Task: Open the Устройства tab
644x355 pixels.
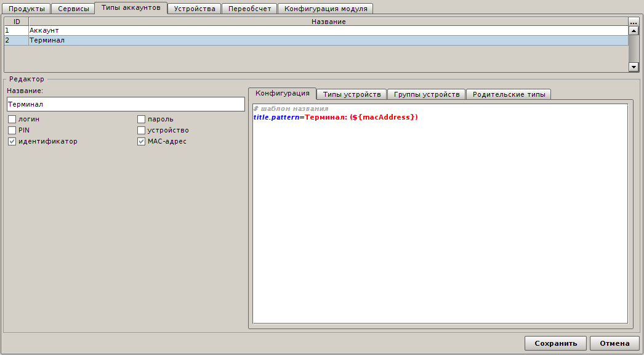Action: pyautogui.click(x=194, y=9)
